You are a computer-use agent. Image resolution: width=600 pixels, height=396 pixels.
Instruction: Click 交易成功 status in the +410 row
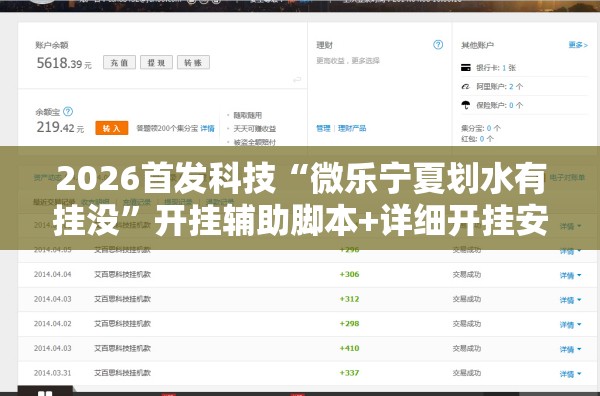(466, 348)
